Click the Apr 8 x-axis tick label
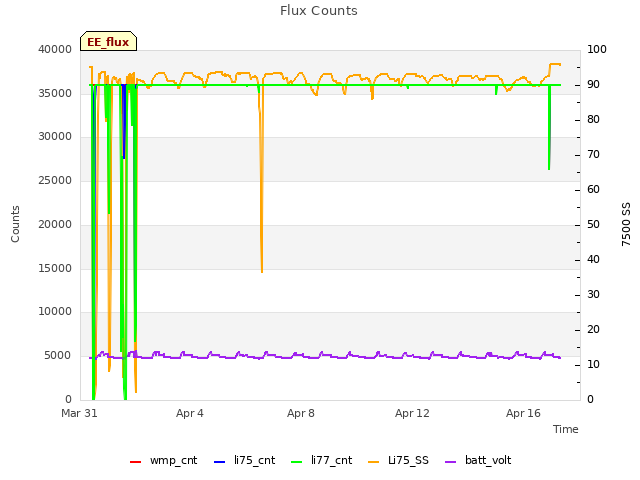640x480 pixels. point(301,413)
